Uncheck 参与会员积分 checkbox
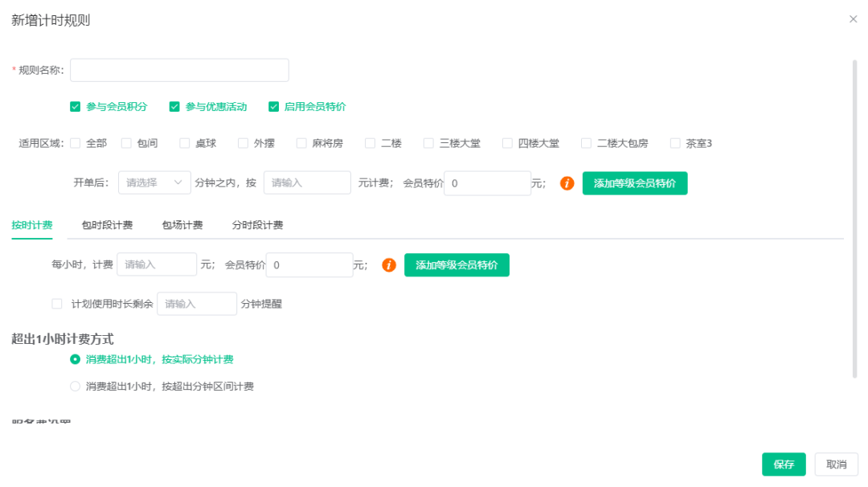 coord(76,107)
